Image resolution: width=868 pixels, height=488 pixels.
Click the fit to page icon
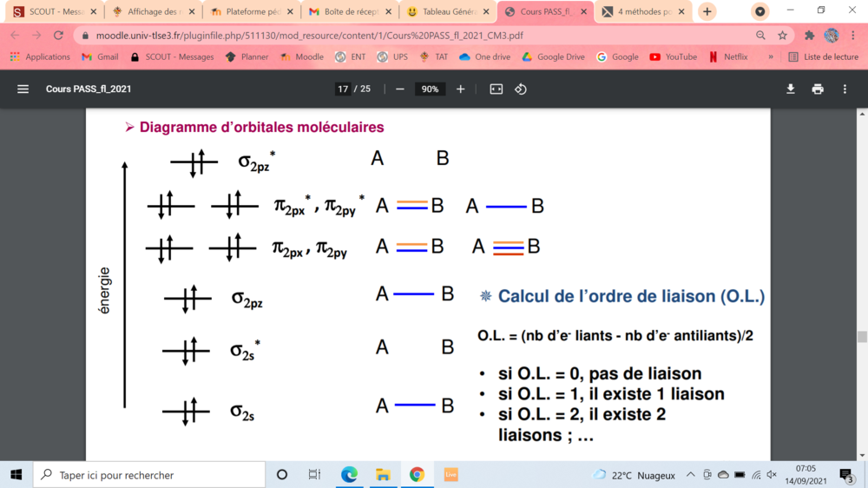[496, 89]
